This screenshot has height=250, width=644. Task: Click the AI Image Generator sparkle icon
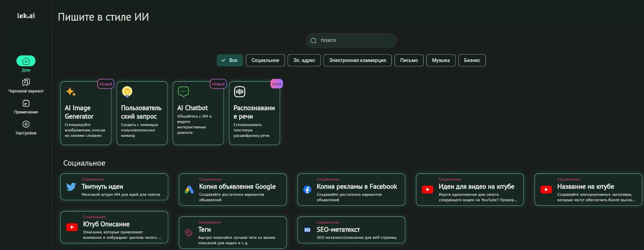click(x=70, y=92)
